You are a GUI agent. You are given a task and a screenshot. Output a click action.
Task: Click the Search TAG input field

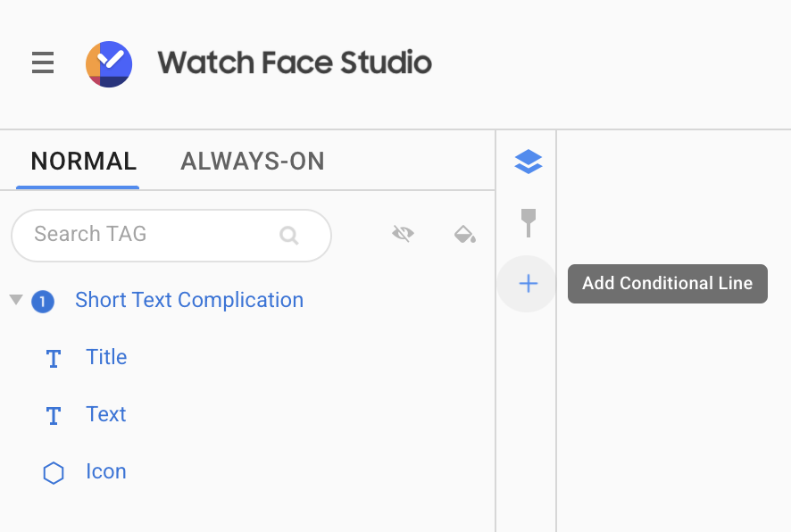pyautogui.click(x=171, y=236)
